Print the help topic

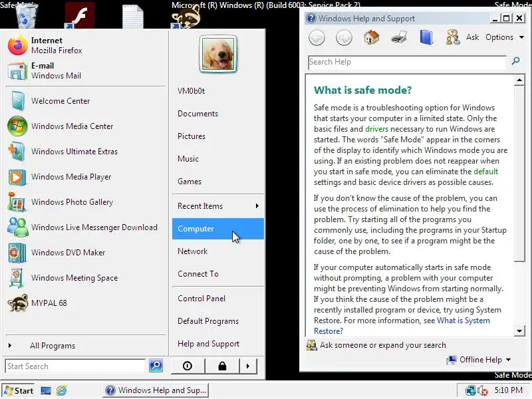coord(398,37)
